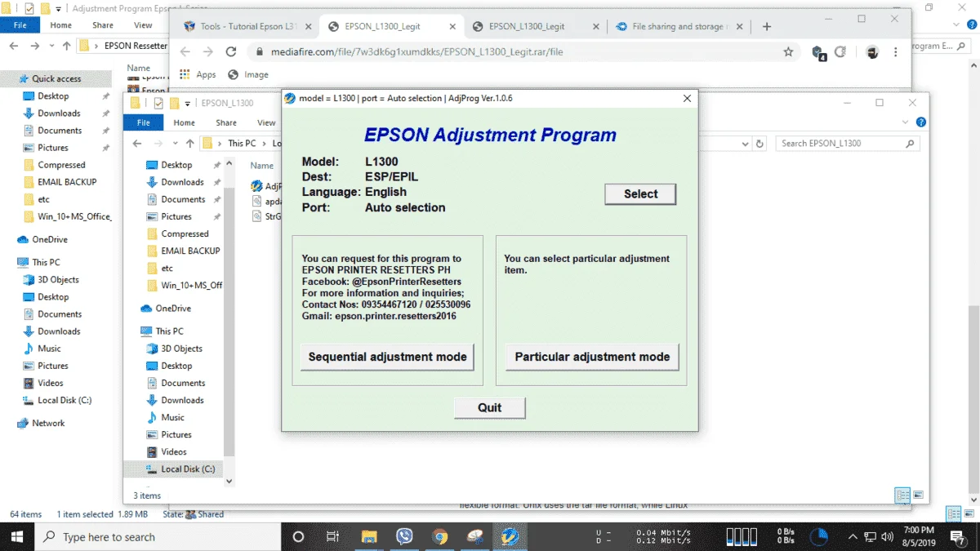Viewport: 980px width, 551px height.
Task: Open Viber from the taskbar
Action: (404, 536)
